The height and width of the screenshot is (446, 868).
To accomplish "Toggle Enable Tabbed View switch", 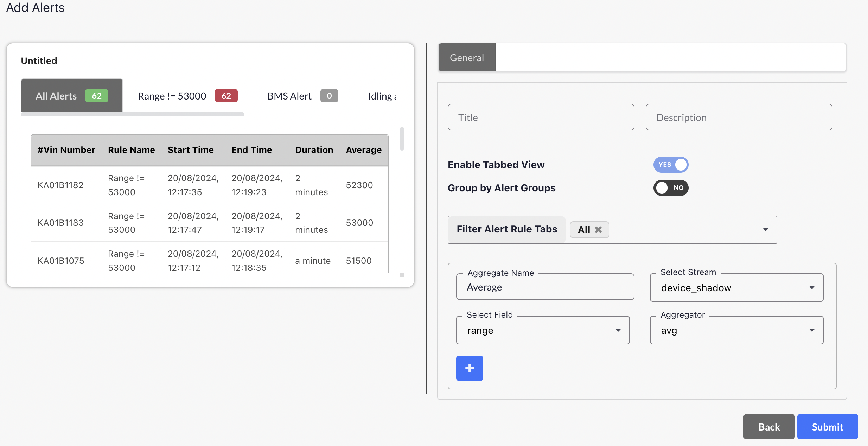I will click(x=670, y=165).
